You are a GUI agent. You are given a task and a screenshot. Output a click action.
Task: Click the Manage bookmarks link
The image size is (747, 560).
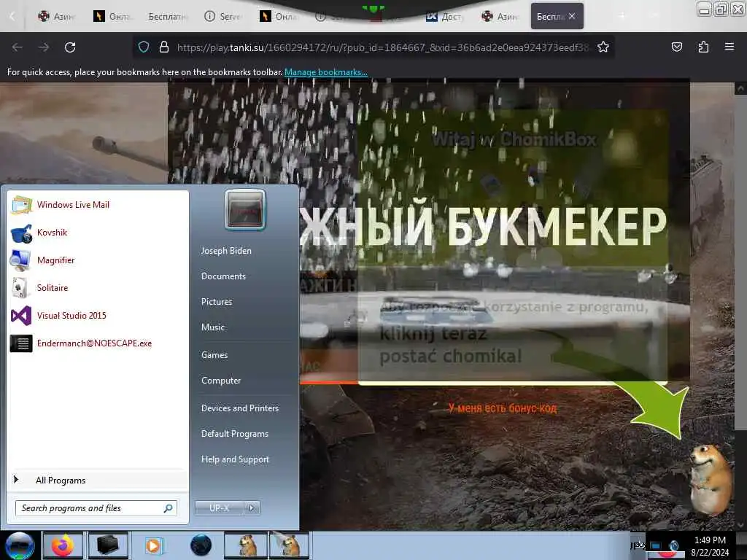pyautogui.click(x=326, y=72)
